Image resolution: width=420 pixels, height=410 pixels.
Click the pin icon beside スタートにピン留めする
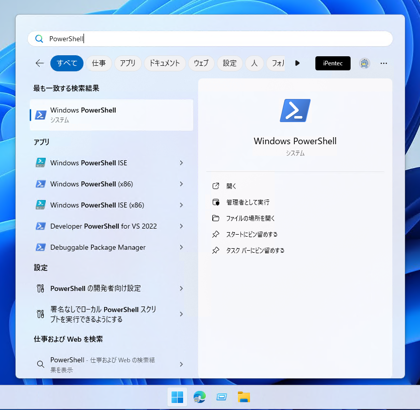tap(216, 234)
